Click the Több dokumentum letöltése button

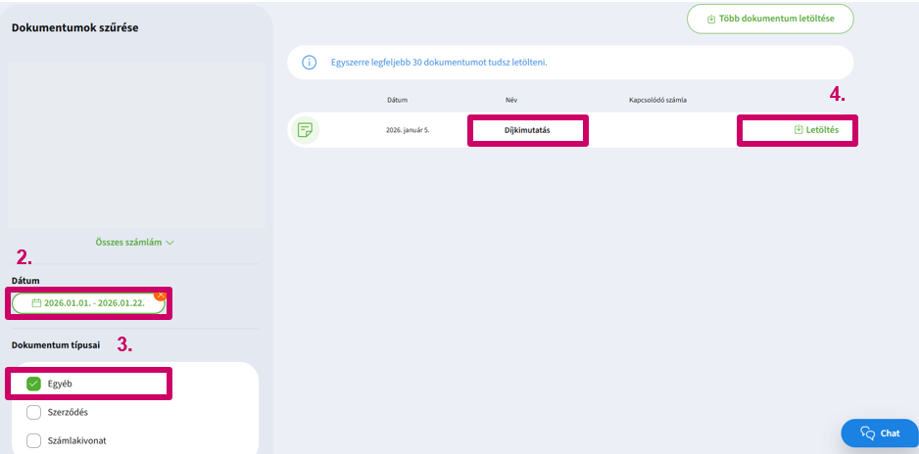coord(770,19)
